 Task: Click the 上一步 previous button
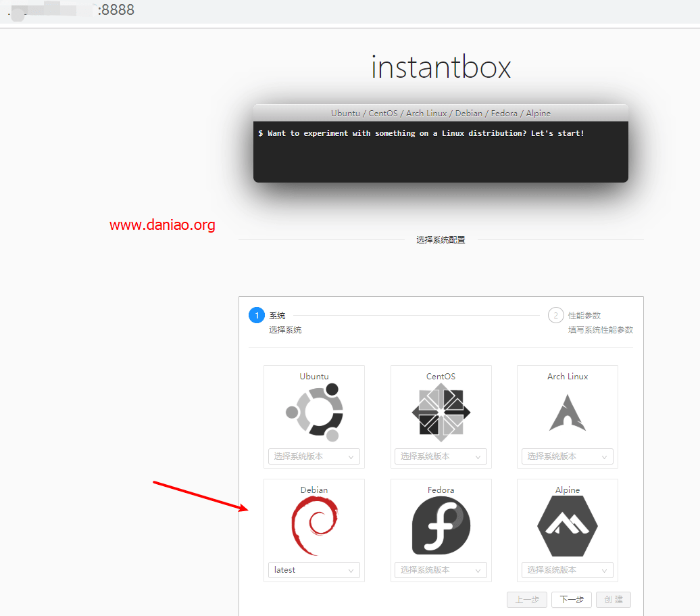point(527,600)
